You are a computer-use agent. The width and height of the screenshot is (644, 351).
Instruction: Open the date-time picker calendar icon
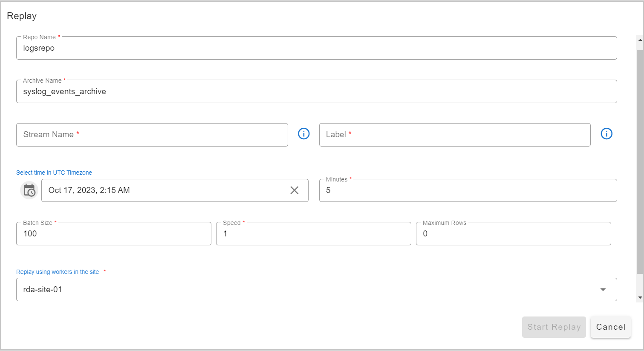click(29, 190)
